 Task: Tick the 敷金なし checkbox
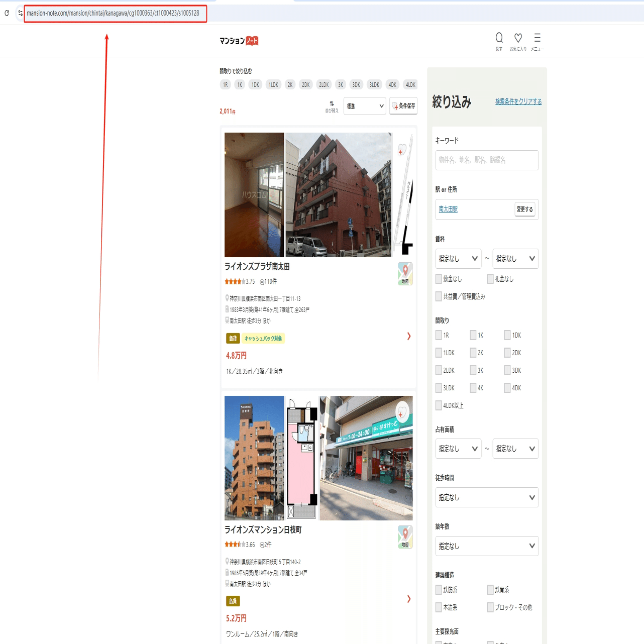439,279
